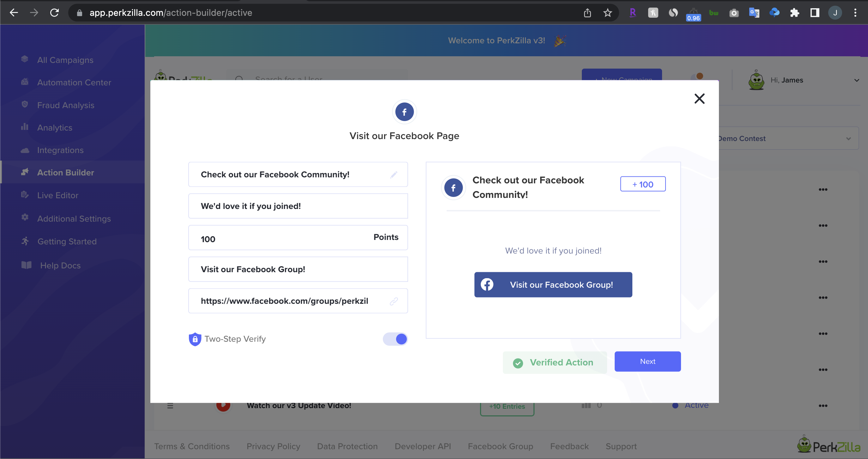
Task: Click the Facebook groups URL field
Action: click(x=298, y=301)
